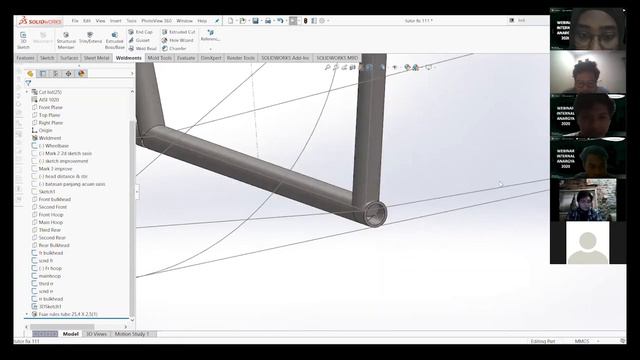Open the File menu
Screen dimensions: 640x360
point(75,21)
